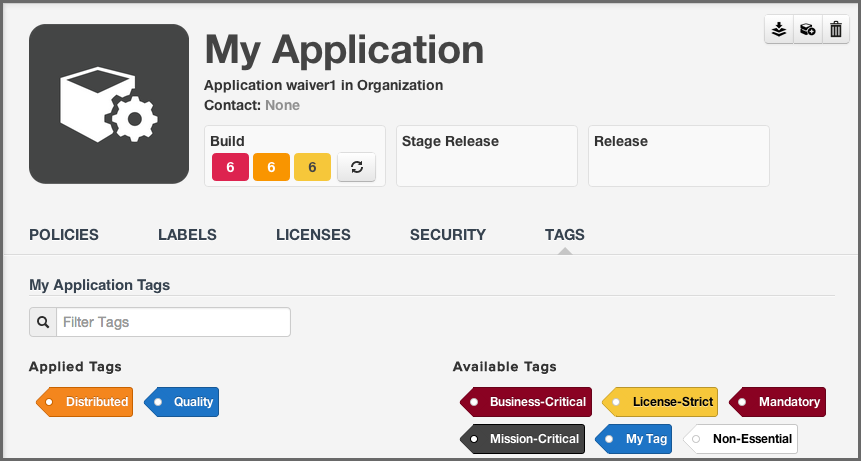This screenshot has width=861, height=461.
Task: Click the search magnifier icon
Action: pyautogui.click(x=43, y=322)
